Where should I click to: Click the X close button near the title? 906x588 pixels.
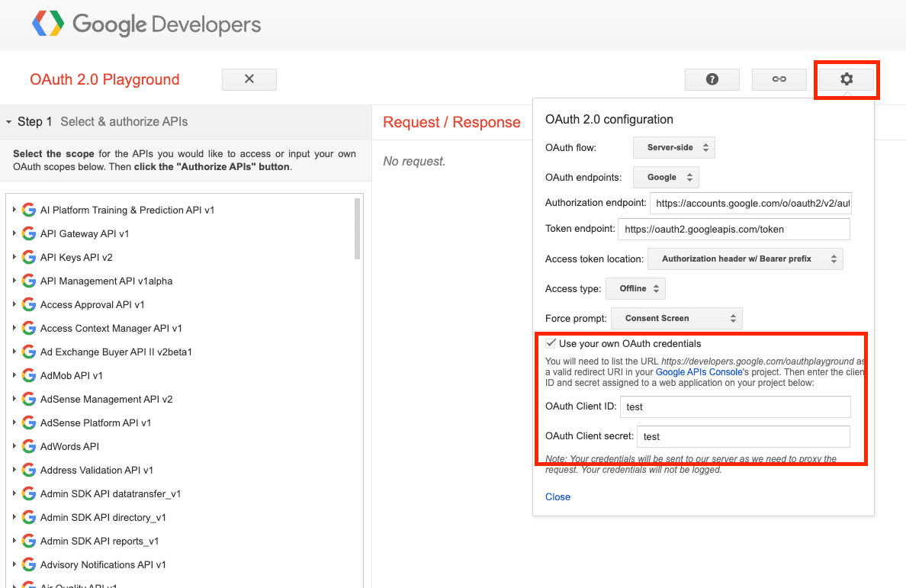(x=249, y=79)
